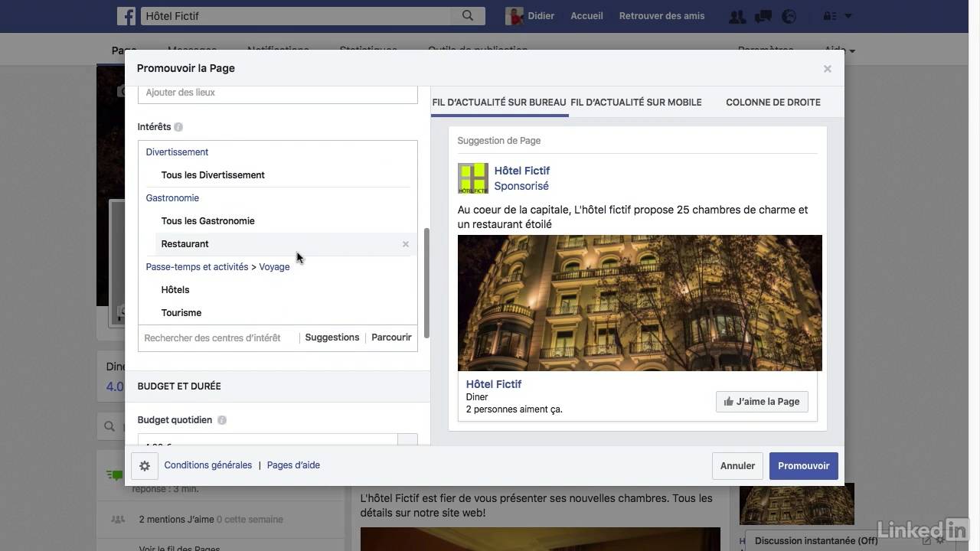Open the privacy shortcuts lock icon
The height and width of the screenshot is (551, 980).
coord(828,16)
